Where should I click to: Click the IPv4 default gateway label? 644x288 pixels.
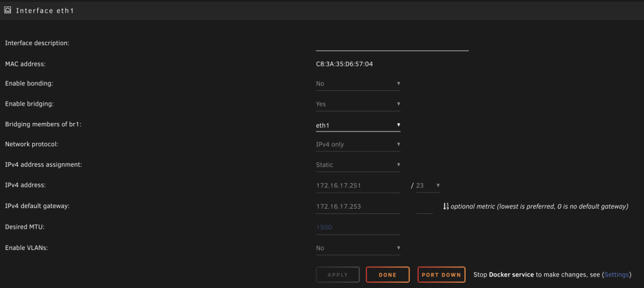pos(37,206)
